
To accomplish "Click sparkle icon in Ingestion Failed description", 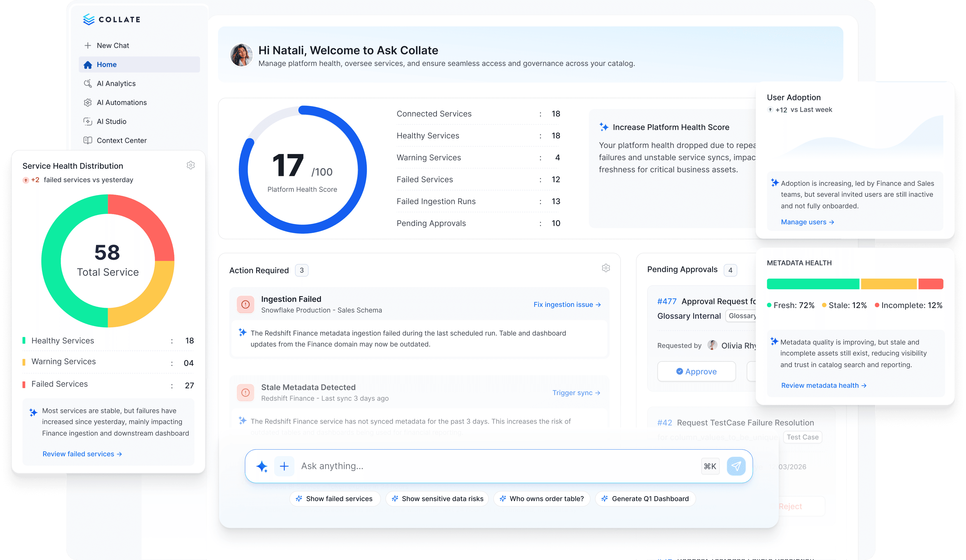I will click(x=242, y=332).
